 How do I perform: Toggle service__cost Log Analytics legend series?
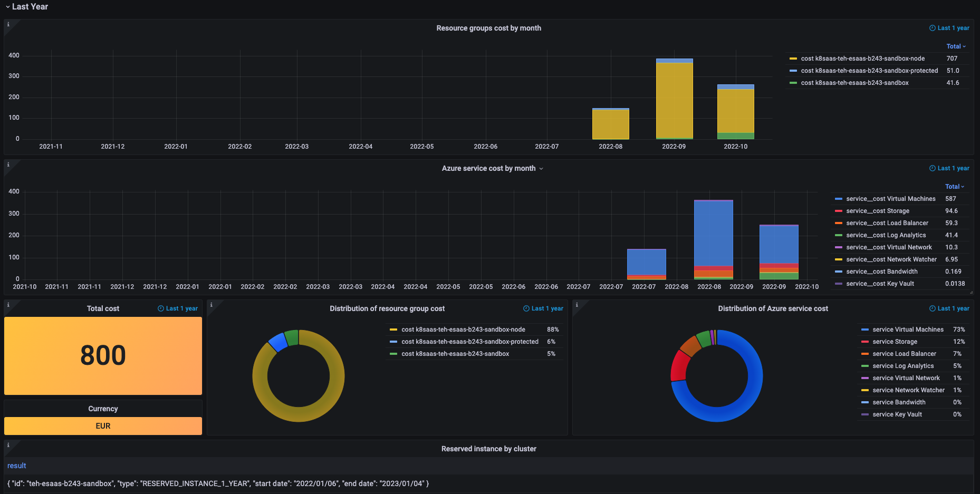(x=886, y=235)
